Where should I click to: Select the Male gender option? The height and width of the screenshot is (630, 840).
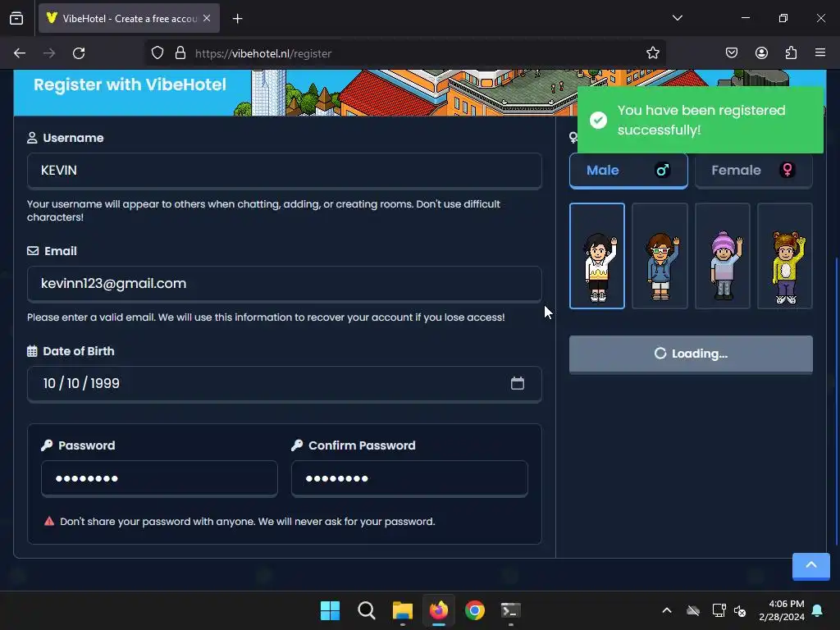click(x=628, y=171)
